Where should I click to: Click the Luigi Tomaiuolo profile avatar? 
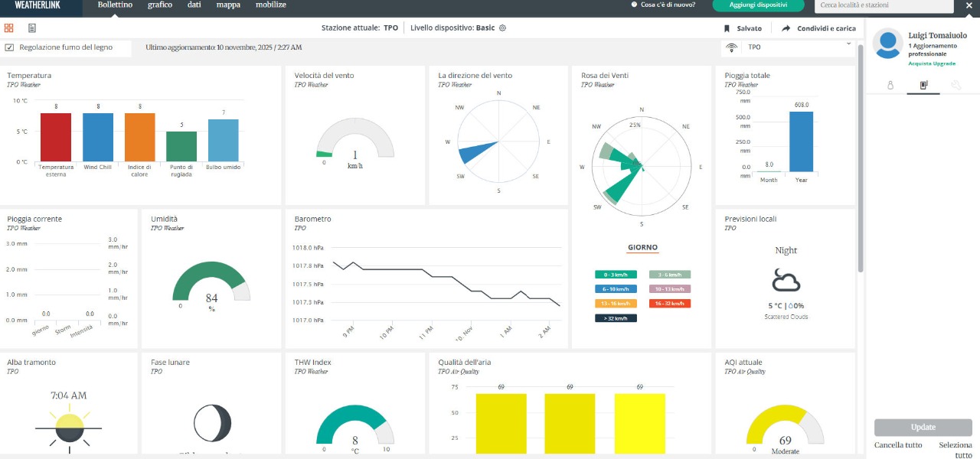887,44
